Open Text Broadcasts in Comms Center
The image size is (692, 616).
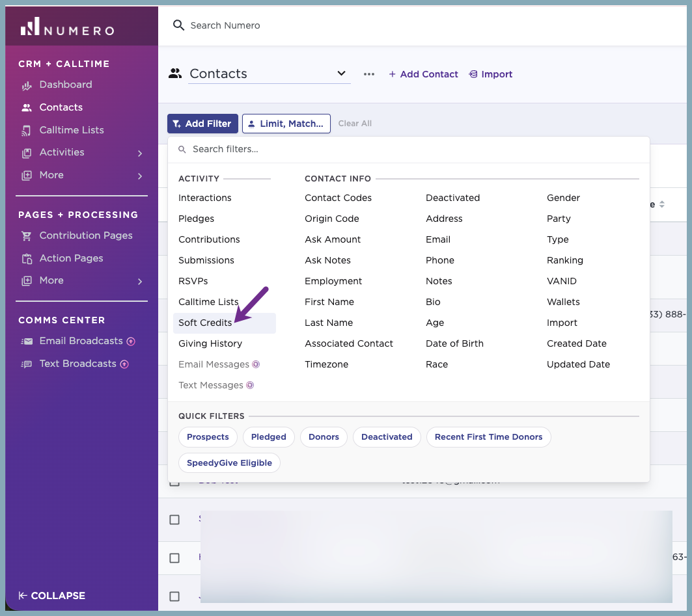pos(78,364)
